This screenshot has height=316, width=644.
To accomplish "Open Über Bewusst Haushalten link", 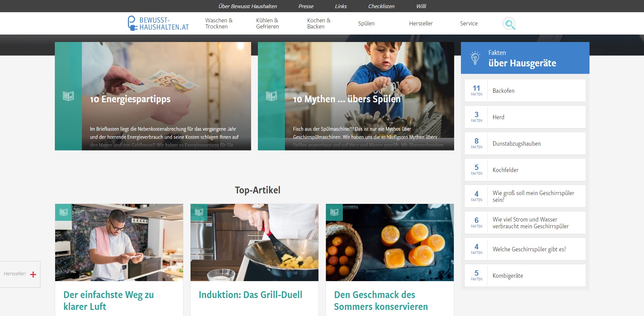I will tap(247, 6).
